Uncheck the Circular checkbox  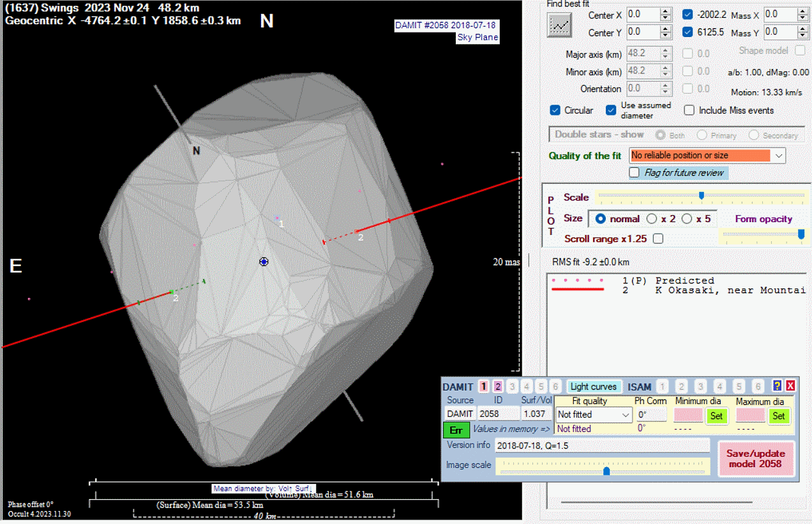click(x=555, y=110)
